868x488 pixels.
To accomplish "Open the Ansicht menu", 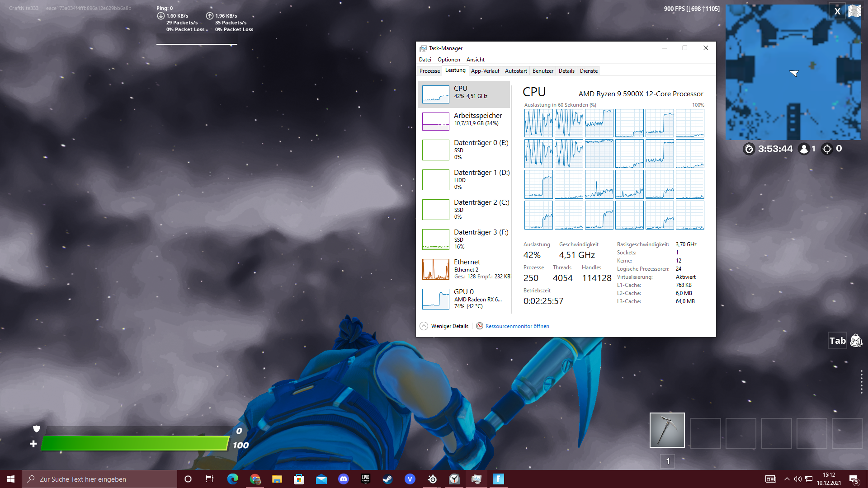I will 475,60.
